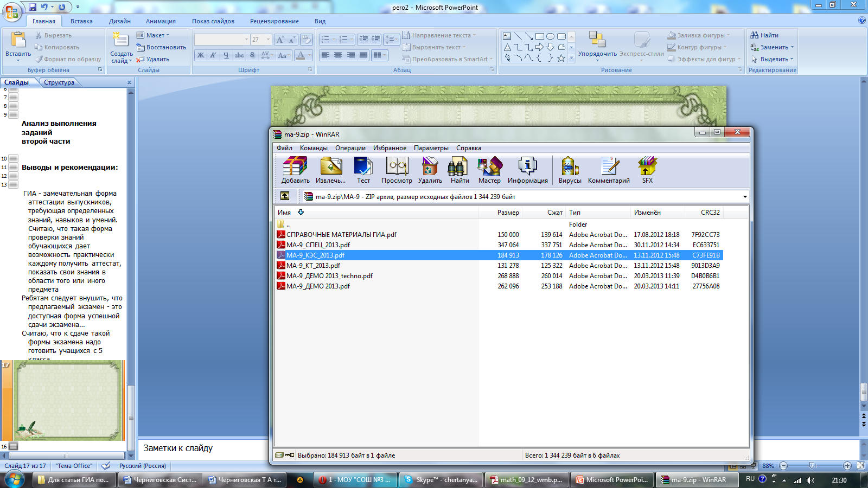Click the zoom slider handle

(812, 466)
